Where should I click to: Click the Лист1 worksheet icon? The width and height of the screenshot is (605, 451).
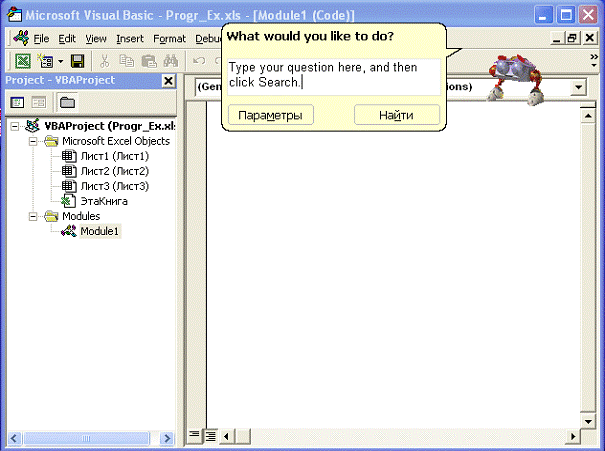pyautogui.click(x=69, y=156)
